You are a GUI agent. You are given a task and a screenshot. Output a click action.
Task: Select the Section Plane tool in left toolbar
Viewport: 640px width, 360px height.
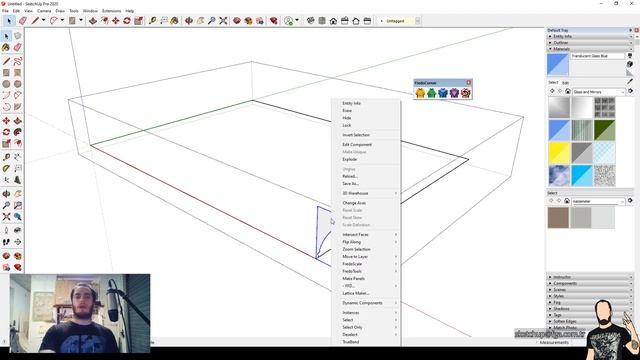click(x=18, y=242)
